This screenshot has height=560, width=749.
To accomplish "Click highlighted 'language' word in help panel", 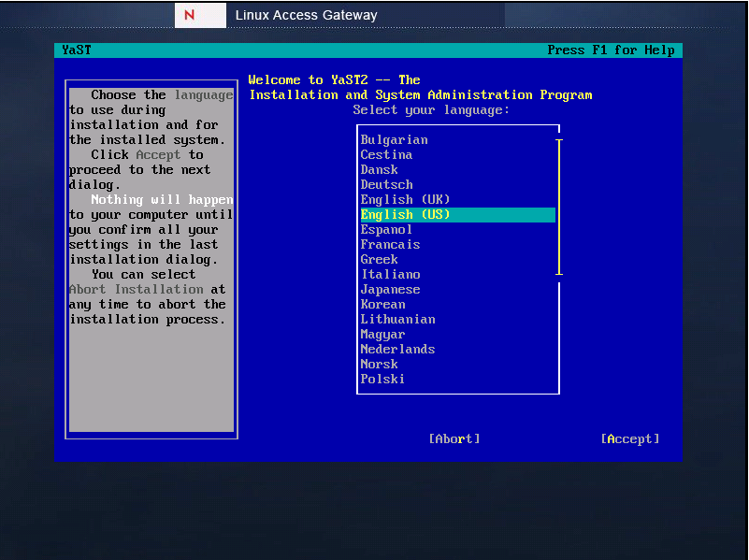I will tap(204, 95).
